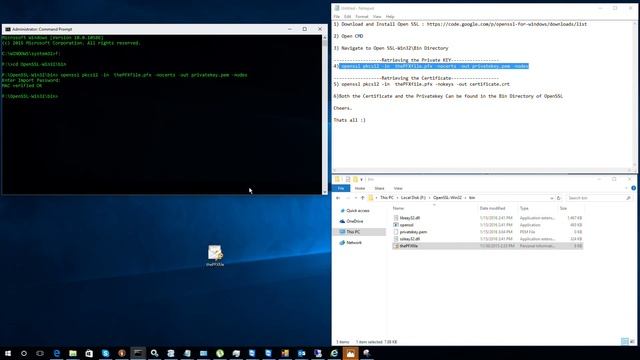Expand the Explorer ribbon chevron
640x360 pixels.
pyautogui.click(x=627, y=188)
